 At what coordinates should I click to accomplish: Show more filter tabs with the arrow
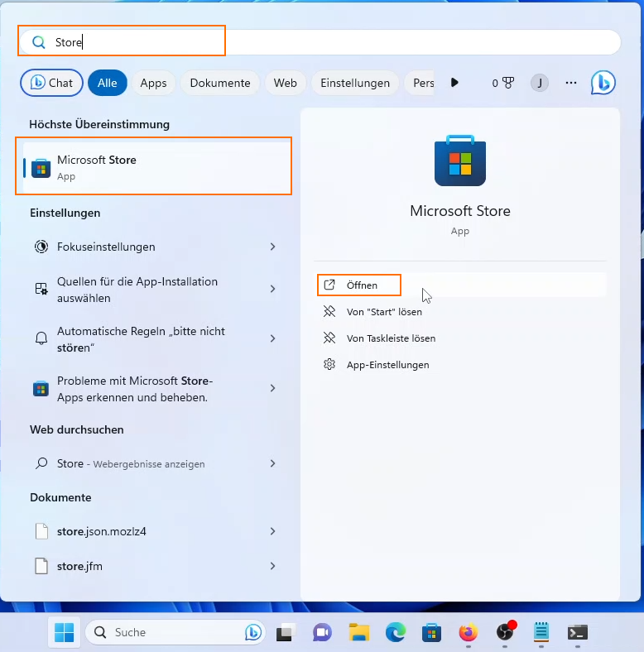click(454, 83)
